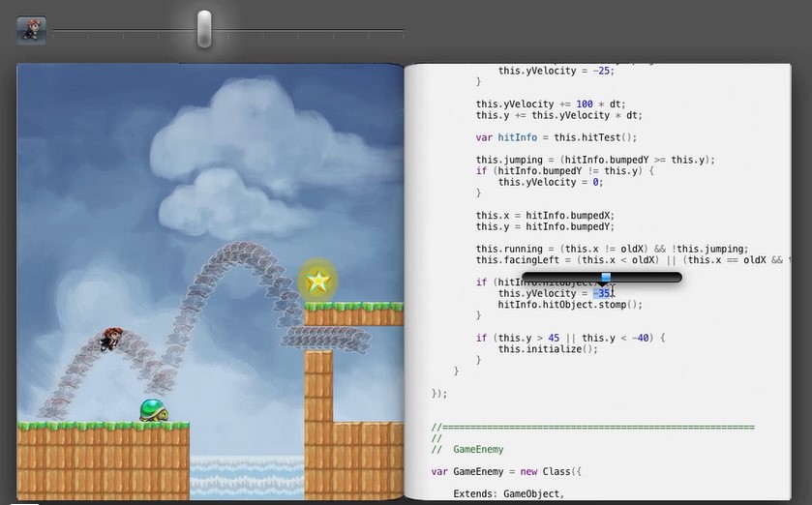Click the number 100 in yVelocity line
Image resolution: width=812 pixels, height=505 pixels.
(585, 104)
